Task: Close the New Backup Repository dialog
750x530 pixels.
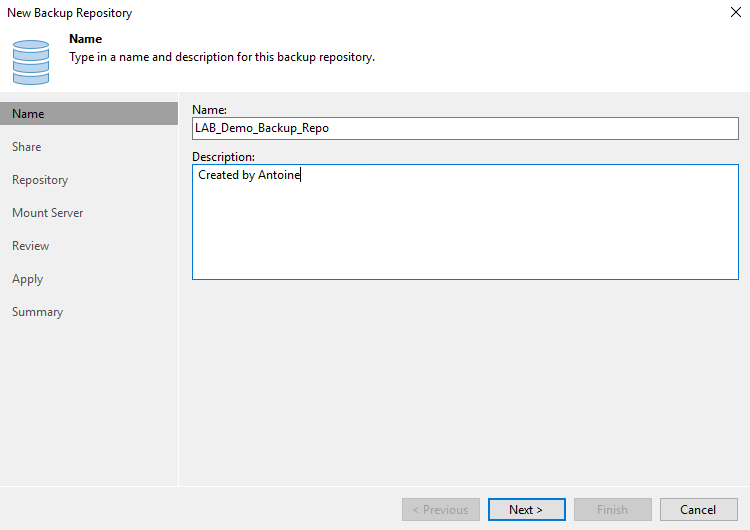Action: click(x=736, y=12)
